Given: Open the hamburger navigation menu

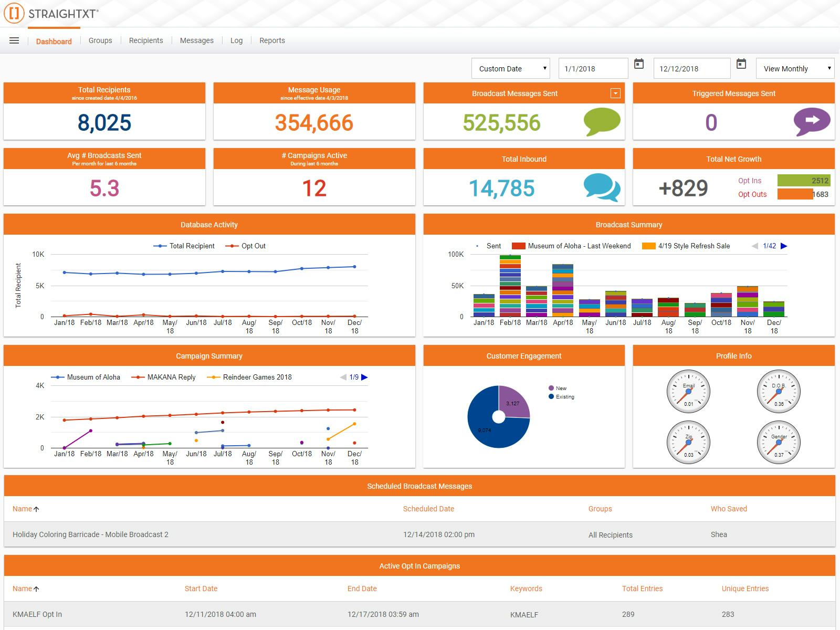Looking at the screenshot, I should coord(14,40).
